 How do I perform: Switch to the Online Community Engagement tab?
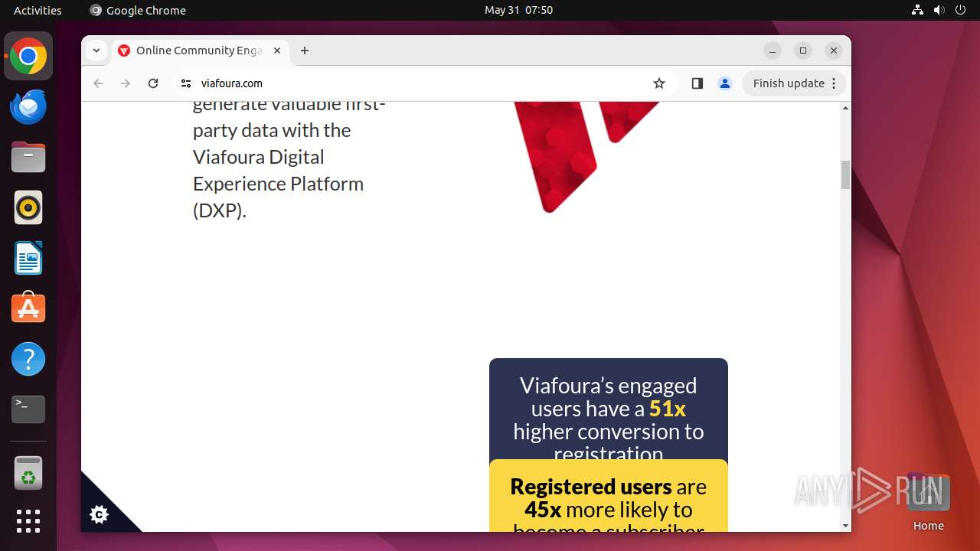tap(199, 51)
